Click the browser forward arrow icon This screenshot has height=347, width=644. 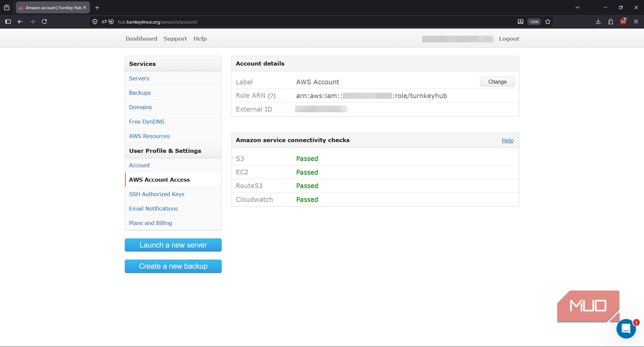(32, 21)
